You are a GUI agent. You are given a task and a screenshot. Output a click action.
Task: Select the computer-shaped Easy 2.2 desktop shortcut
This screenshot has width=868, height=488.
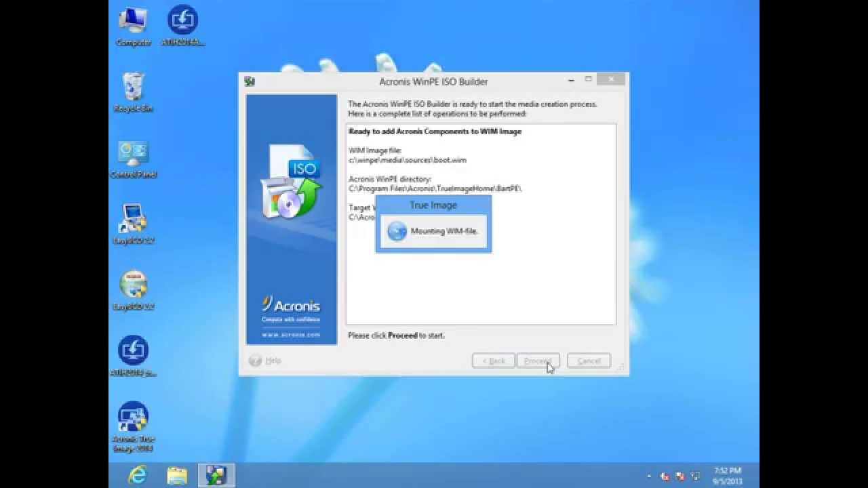point(133,225)
